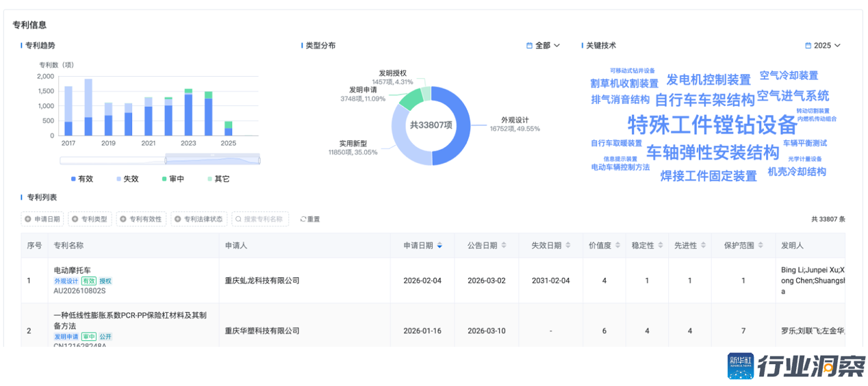Click the 搜索专利名称 search field
868x386 pixels.
(x=260, y=219)
